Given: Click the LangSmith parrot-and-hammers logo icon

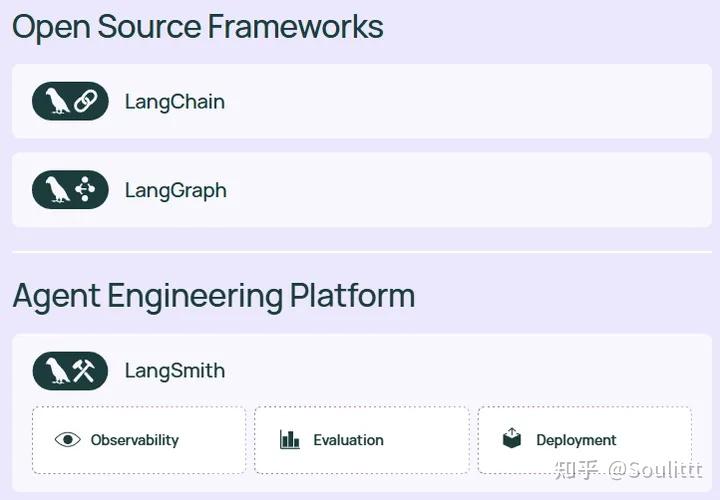Looking at the screenshot, I should point(70,371).
